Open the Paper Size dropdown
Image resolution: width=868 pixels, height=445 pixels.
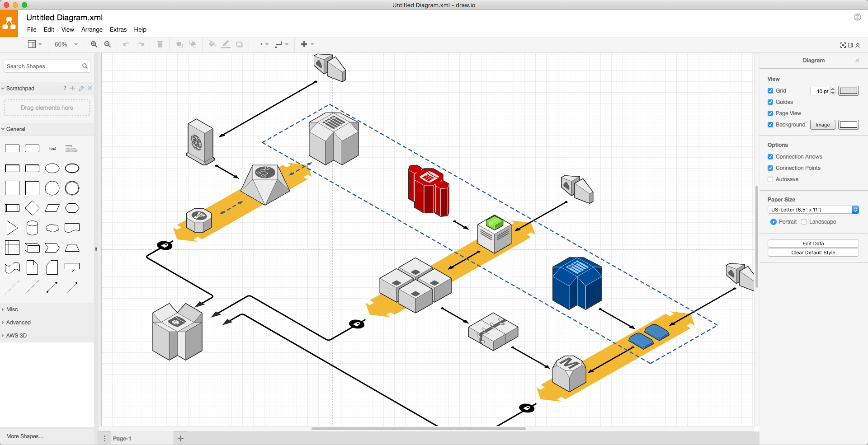point(813,210)
